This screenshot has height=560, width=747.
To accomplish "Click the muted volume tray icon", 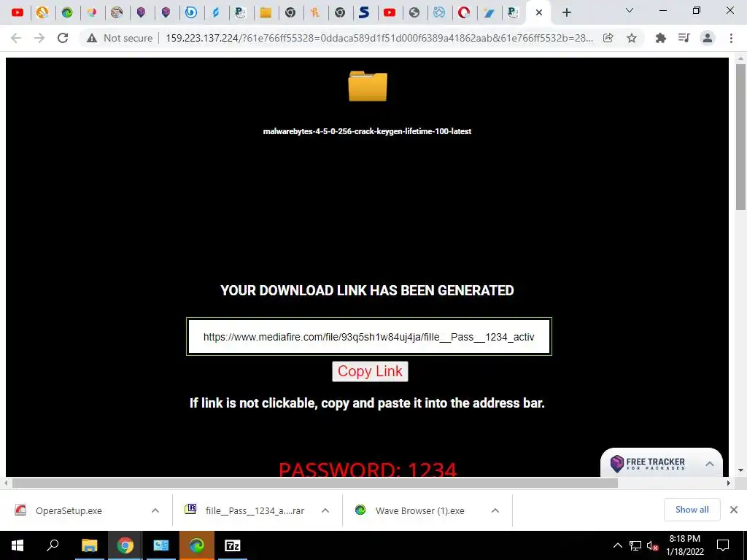I will click(x=652, y=545).
